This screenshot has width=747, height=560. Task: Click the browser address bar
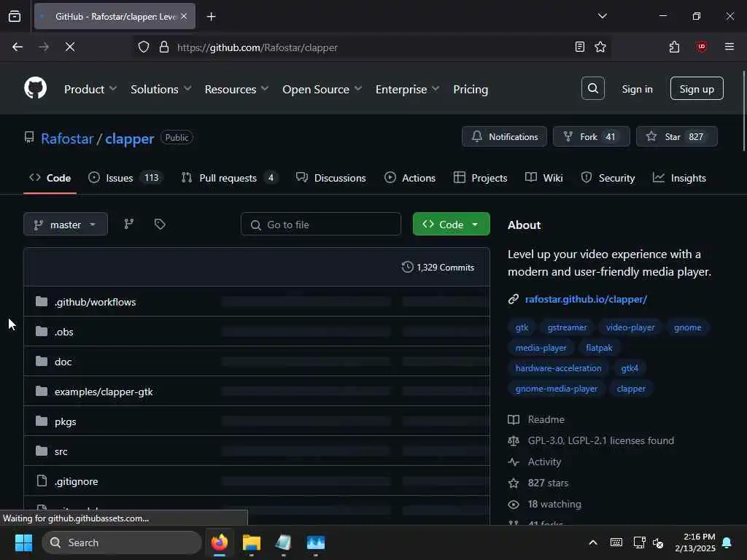[x=371, y=47]
